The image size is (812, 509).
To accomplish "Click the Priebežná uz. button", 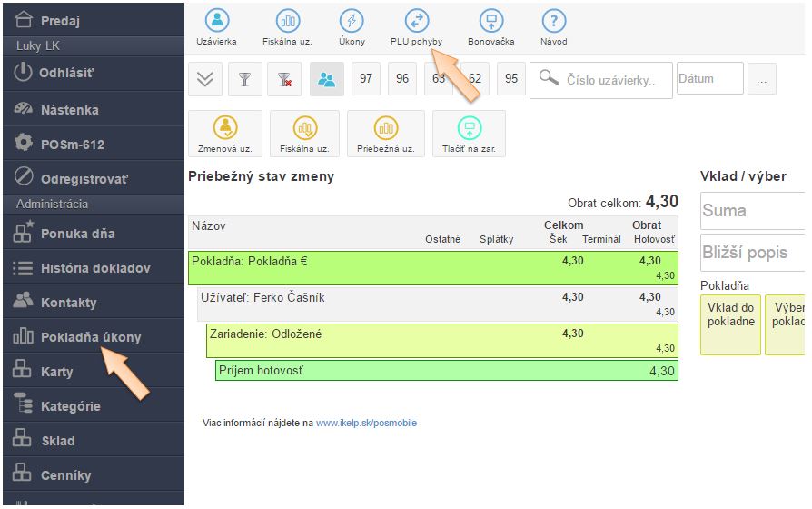I will tap(386, 134).
